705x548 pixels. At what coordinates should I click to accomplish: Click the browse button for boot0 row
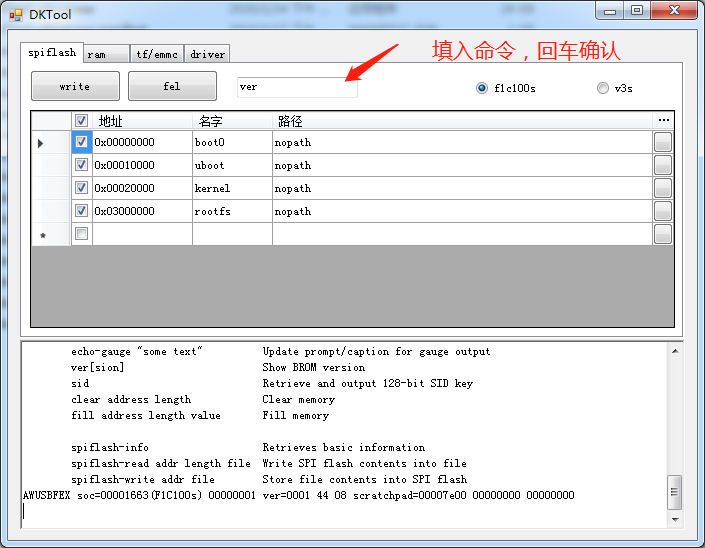(663, 143)
